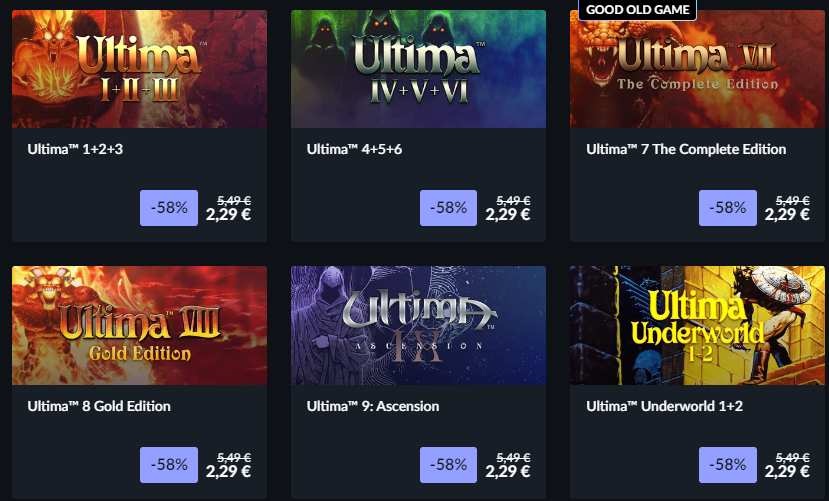Open Ultima™ 7 The Complete Edition title
Screen dimensions: 829x501
coord(686,149)
